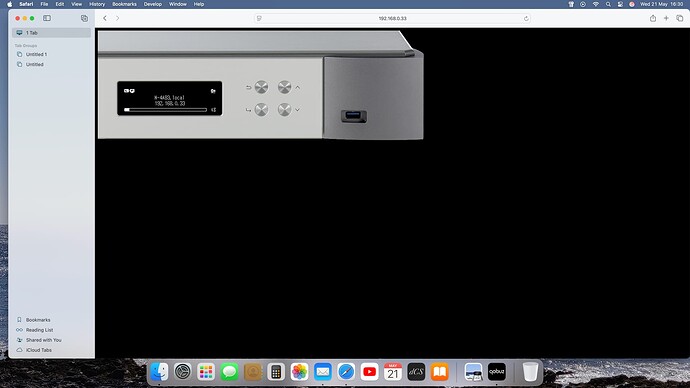
Task: Click the top-left round device button
Action: 261,87
